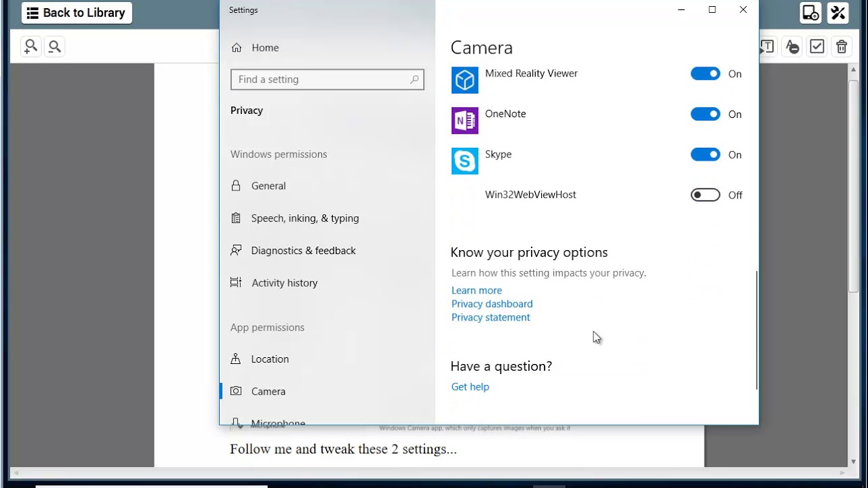Viewport: 868px width, 488px height.
Task: Maximize the Settings window
Action: [712, 9]
